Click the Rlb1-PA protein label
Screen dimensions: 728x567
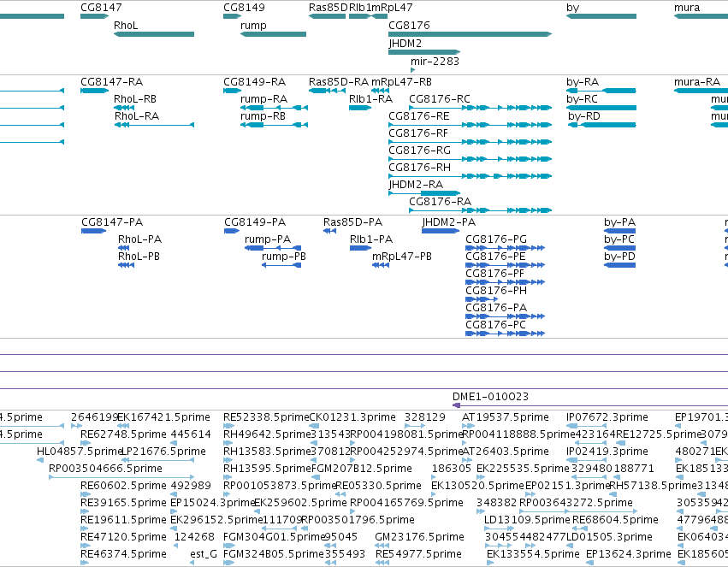[371, 239]
